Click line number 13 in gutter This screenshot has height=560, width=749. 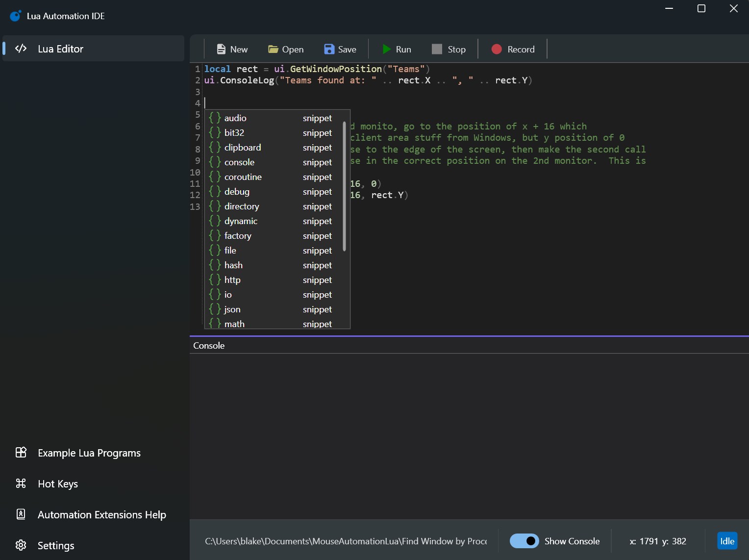[195, 206]
